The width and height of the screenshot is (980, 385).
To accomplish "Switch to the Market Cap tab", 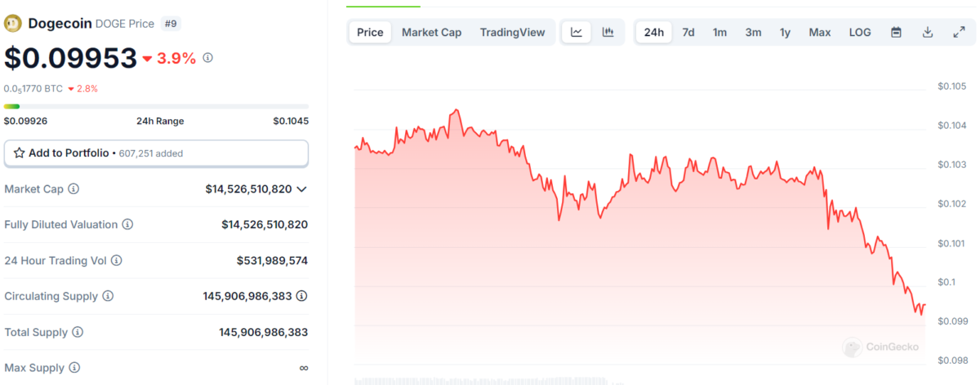I will click(431, 33).
